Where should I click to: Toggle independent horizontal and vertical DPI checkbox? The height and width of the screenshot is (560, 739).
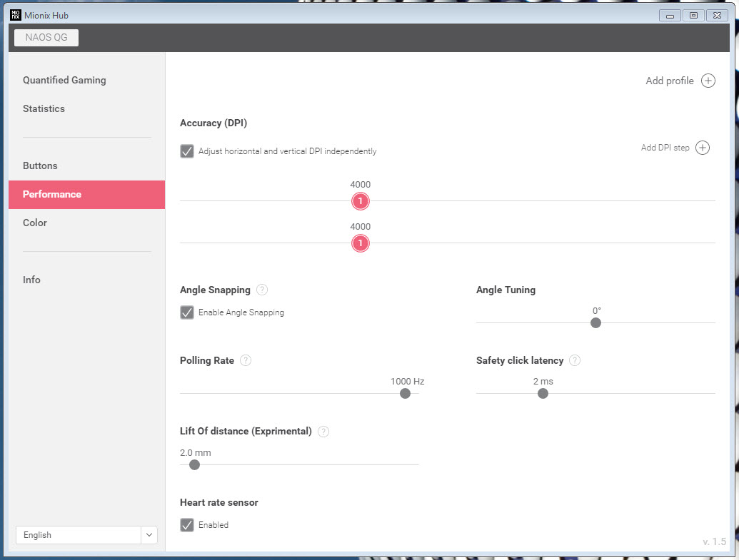tap(186, 151)
